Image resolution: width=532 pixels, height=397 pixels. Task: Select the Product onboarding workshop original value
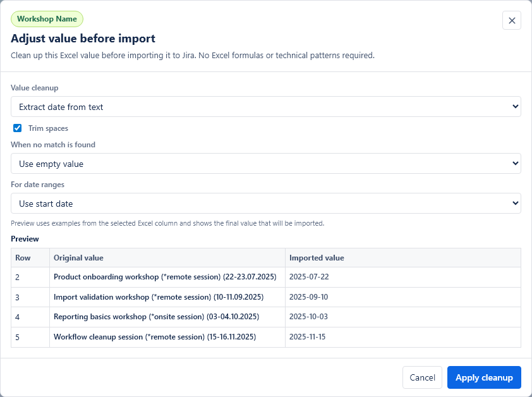(x=165, y=277)
